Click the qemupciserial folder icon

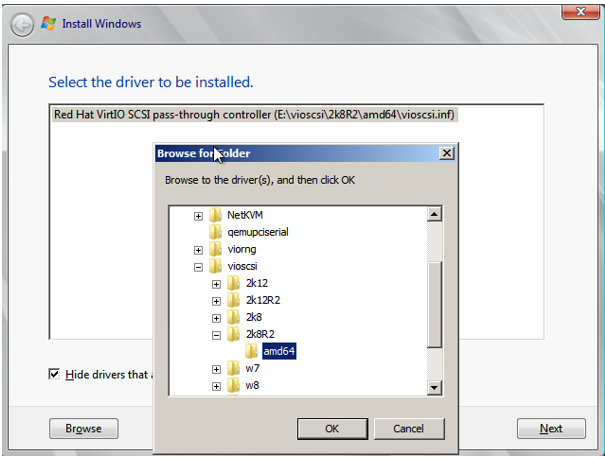click(x=215, y=232)
